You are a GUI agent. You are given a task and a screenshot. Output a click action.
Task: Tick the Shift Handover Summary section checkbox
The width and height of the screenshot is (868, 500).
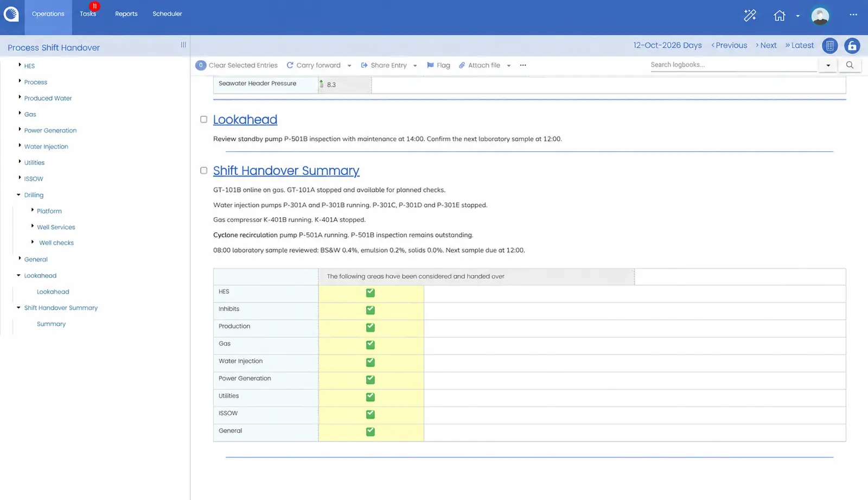tap(204, 170)
